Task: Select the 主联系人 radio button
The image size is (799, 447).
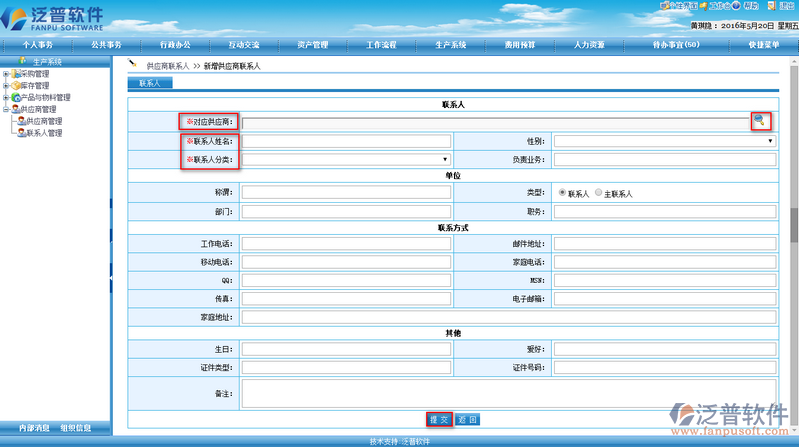Action: (600, 193)
